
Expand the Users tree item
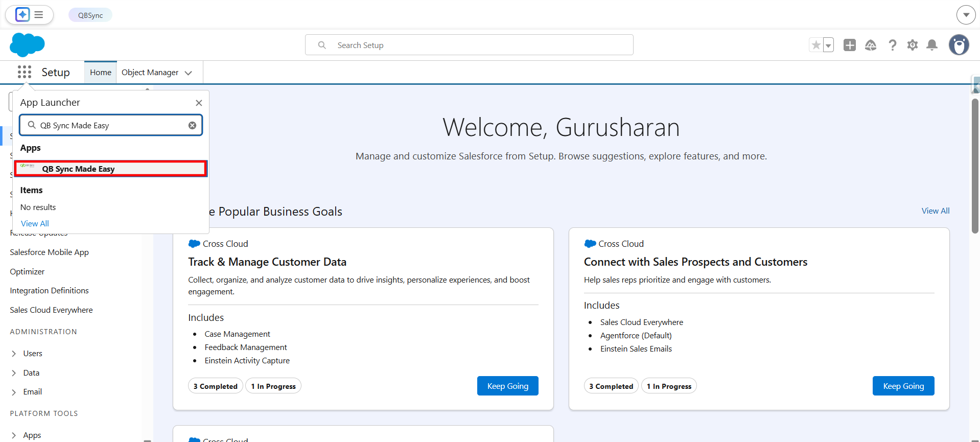click(x=14, y=354)
